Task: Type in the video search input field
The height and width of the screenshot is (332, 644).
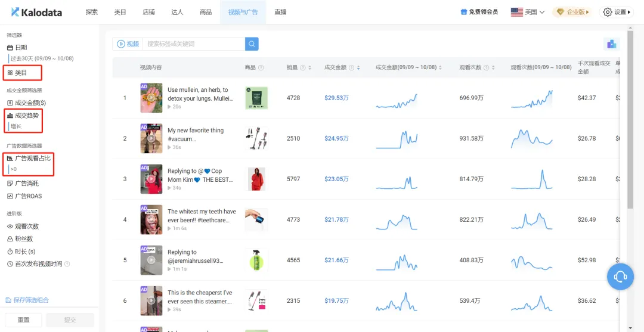Action: tap(193, 44)
